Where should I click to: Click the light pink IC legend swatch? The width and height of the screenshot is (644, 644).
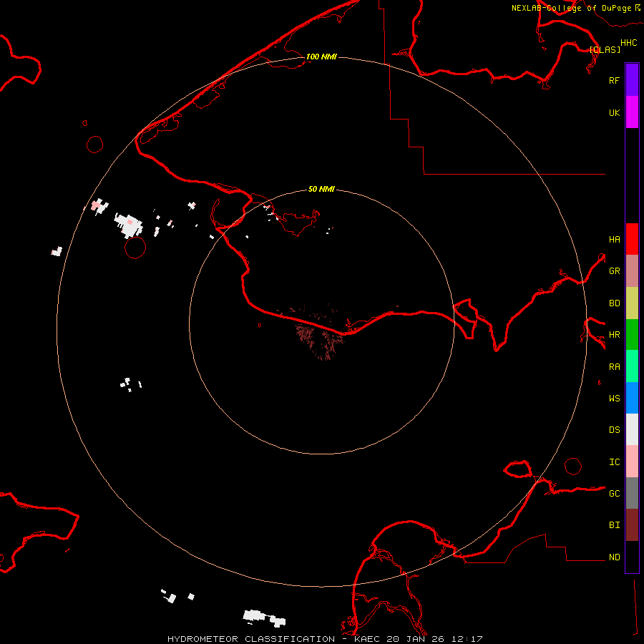click(x=632, y=462)
